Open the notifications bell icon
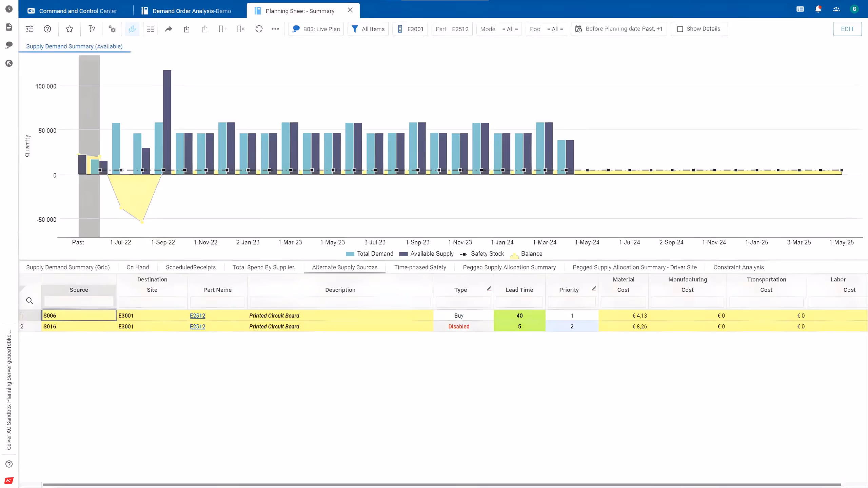The height and width of the screenshot is (488, 868). coord(818,9)
